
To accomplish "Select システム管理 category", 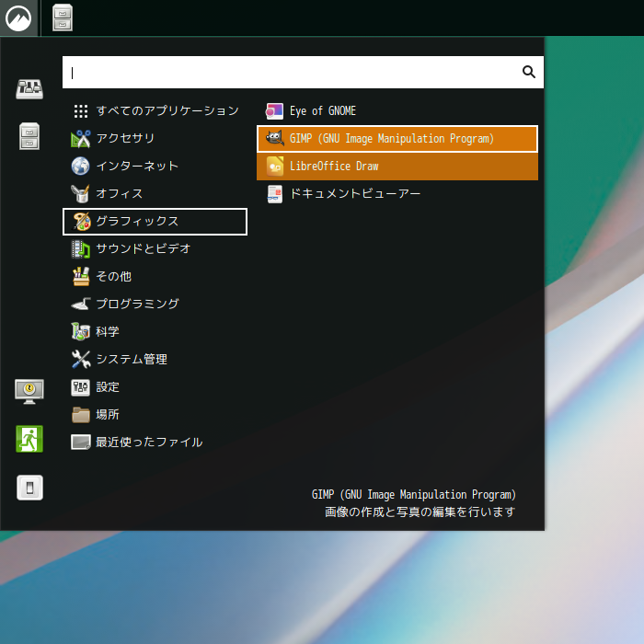I will click(x=155, y=360).
